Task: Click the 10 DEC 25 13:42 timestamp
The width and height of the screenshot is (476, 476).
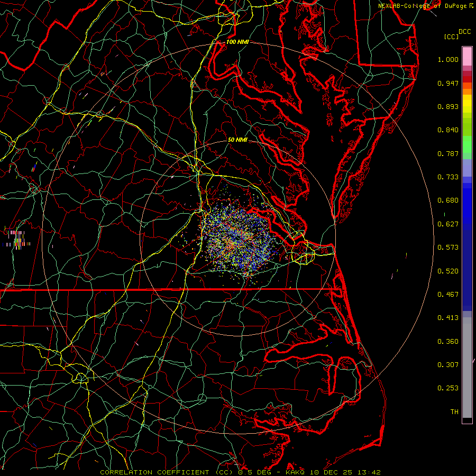Action: tap(345, 472)
